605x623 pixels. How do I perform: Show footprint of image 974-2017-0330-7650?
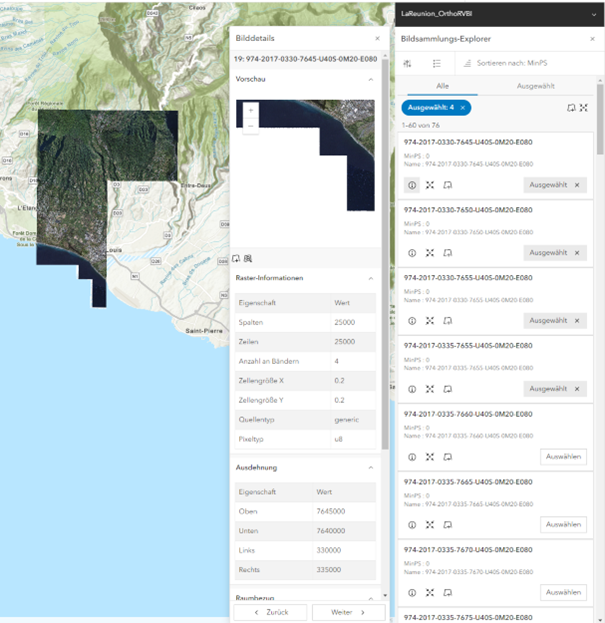pos(448,253)
